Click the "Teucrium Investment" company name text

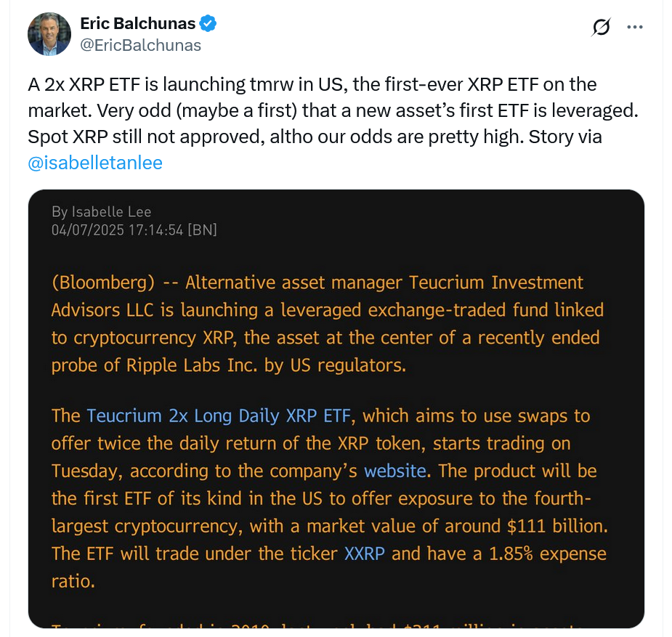click(496, 283)
